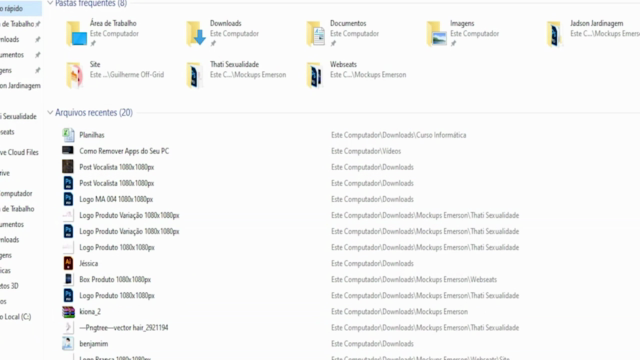Open Imagens under Este Computador in sidebar
Image resolution: width=640 pixels, height=360 pixels.
point(6,255)
